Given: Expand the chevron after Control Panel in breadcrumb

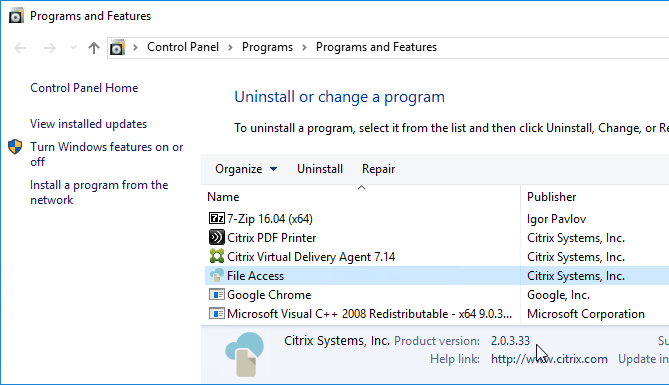Looking at the screenshot, I should click(230, 47).
